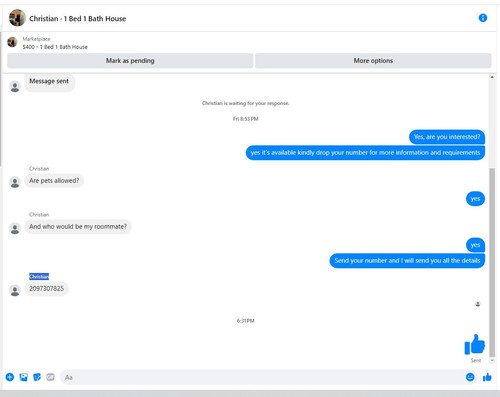Click '$400 - 1 Bed 1 Bath House' listing text
This screenshot has height=397, width=500.
[55, 47]
